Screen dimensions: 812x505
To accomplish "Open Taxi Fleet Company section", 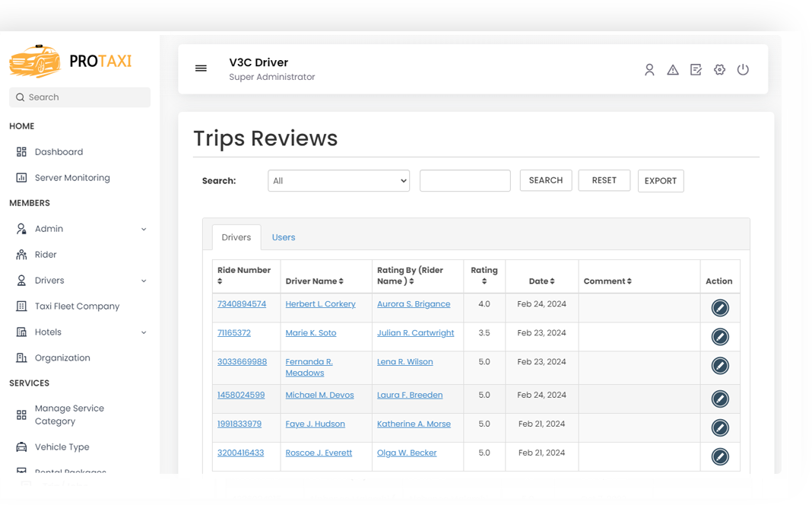I will (x=76, y=306).
